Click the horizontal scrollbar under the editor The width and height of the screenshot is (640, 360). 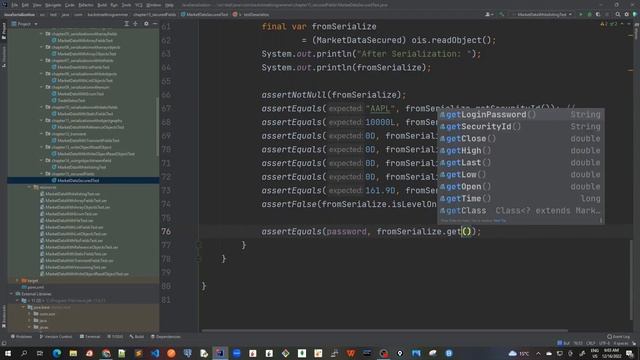(384, 330)
